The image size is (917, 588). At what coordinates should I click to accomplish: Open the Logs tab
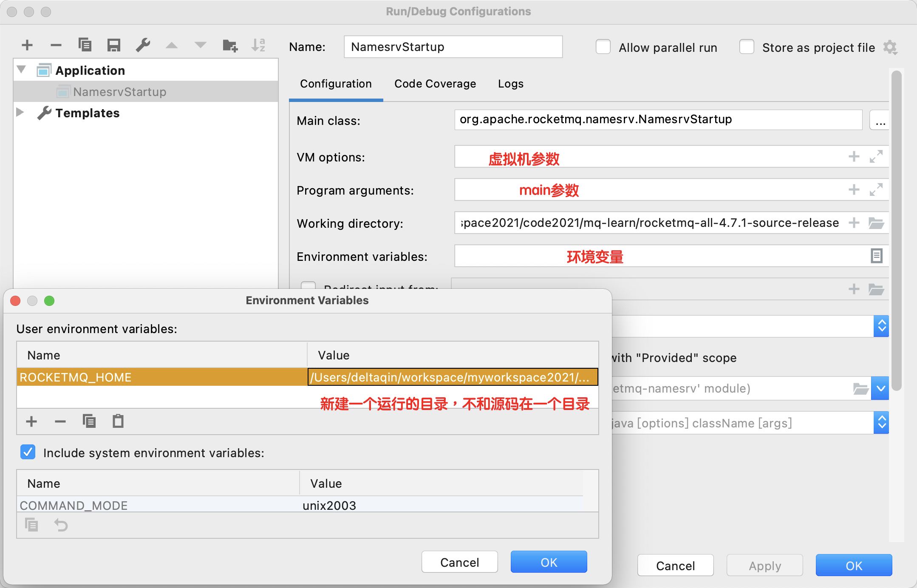(510, 84)
